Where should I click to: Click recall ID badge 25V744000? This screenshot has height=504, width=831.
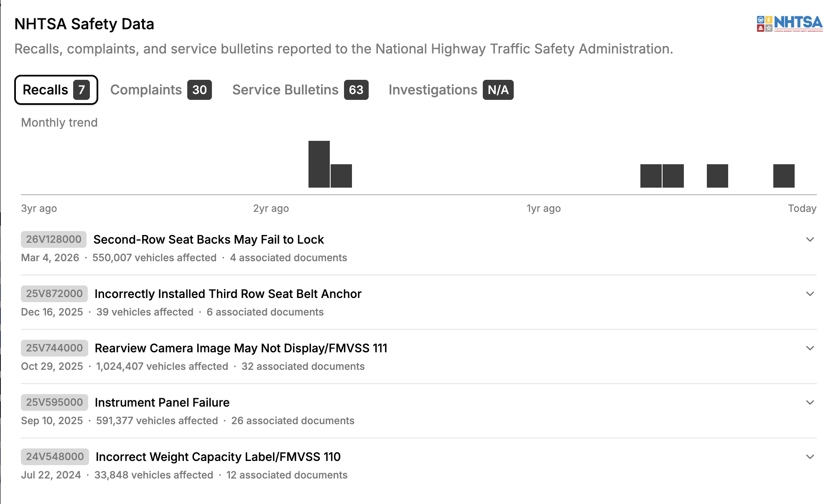[54, 348]
